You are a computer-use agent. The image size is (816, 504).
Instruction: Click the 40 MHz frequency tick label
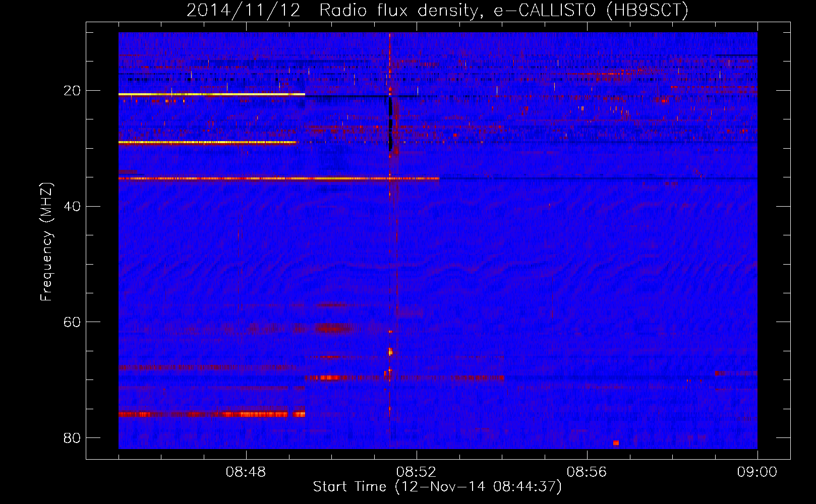[72, 206]
